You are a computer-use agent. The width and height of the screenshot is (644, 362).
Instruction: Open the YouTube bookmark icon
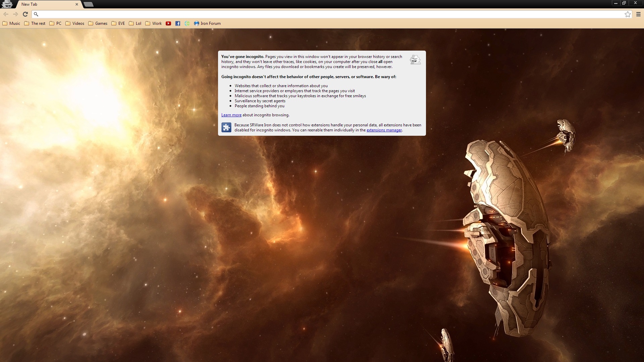point(168,23)
